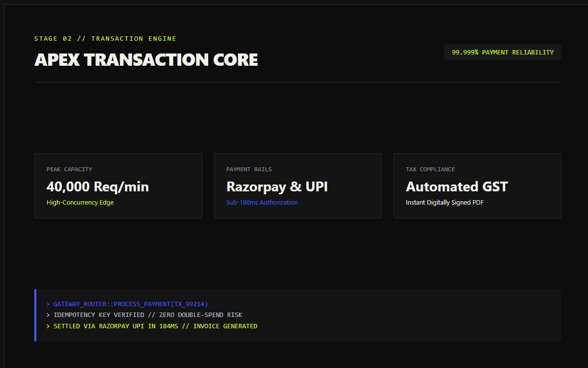
Task: Click the 'PAYMENT RAILS' label
Action: click(249, 169)
